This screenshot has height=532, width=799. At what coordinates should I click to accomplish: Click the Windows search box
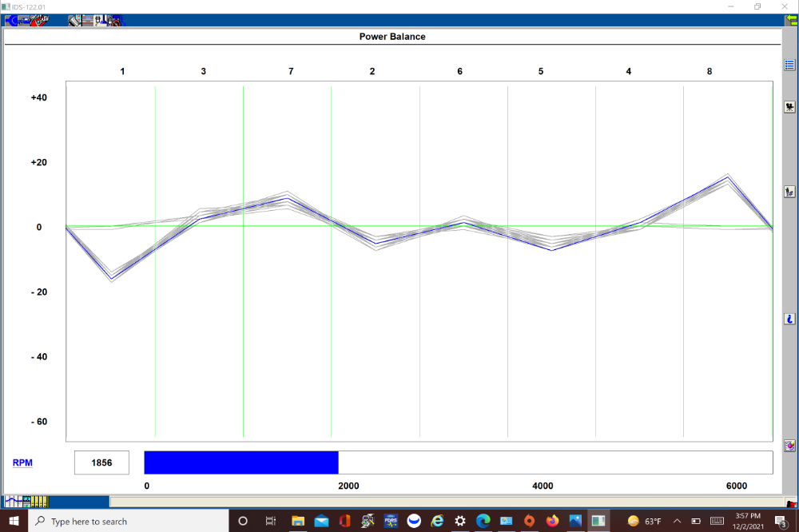128,521
